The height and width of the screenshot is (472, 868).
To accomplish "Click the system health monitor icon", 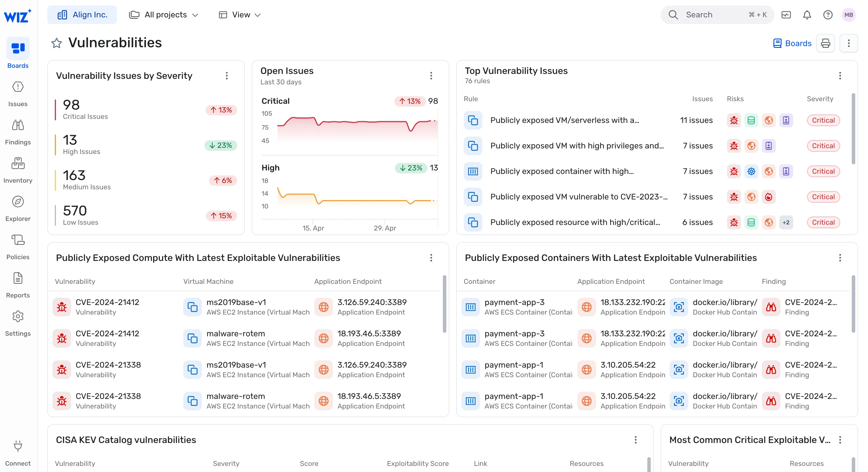I will click(x=786, y=15).
